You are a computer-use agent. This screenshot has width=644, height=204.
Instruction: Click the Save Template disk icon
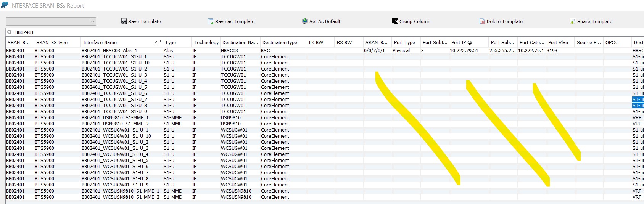[124, 22]
